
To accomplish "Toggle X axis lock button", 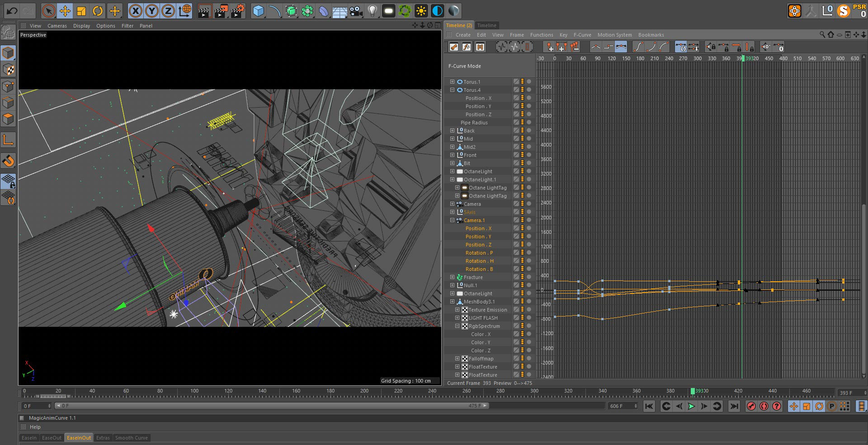I will [135, 11].
